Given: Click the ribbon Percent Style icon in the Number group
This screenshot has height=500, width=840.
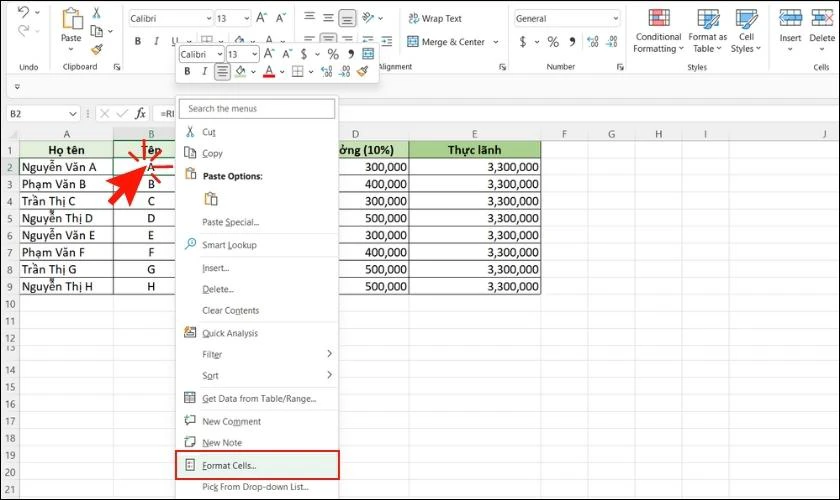Looking at the screenshot, I should (553, 41).
